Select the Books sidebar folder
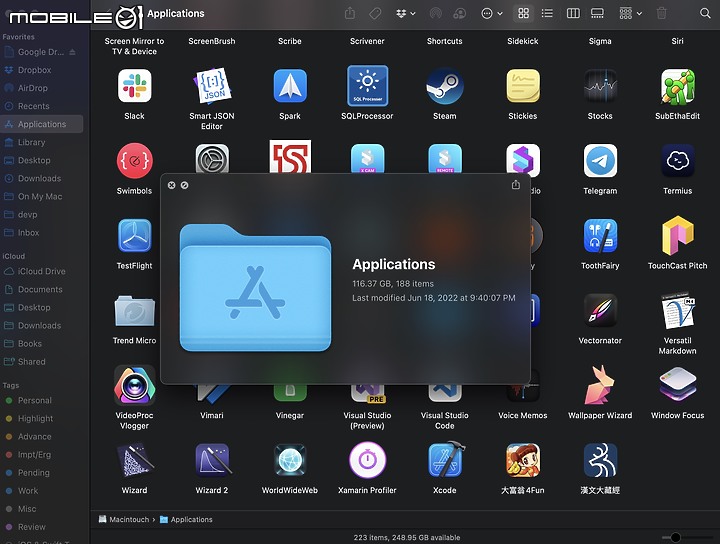This screenshot has height=544, width=720. tap(42, 343)
